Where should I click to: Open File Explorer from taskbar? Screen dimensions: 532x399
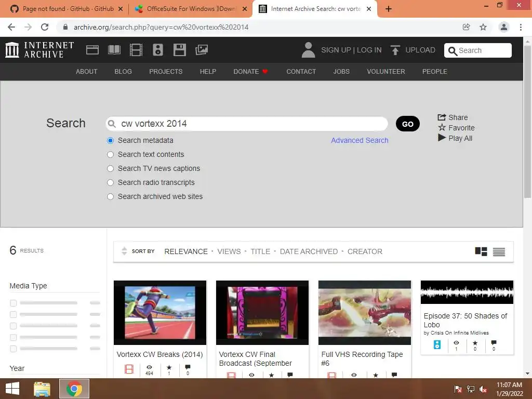tap(42, 389)
